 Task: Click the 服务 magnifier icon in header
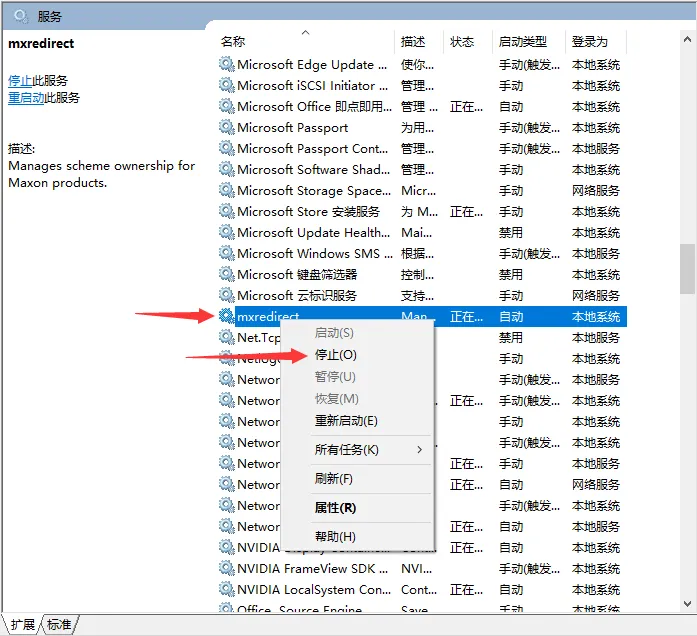click(x=20, y=17)
